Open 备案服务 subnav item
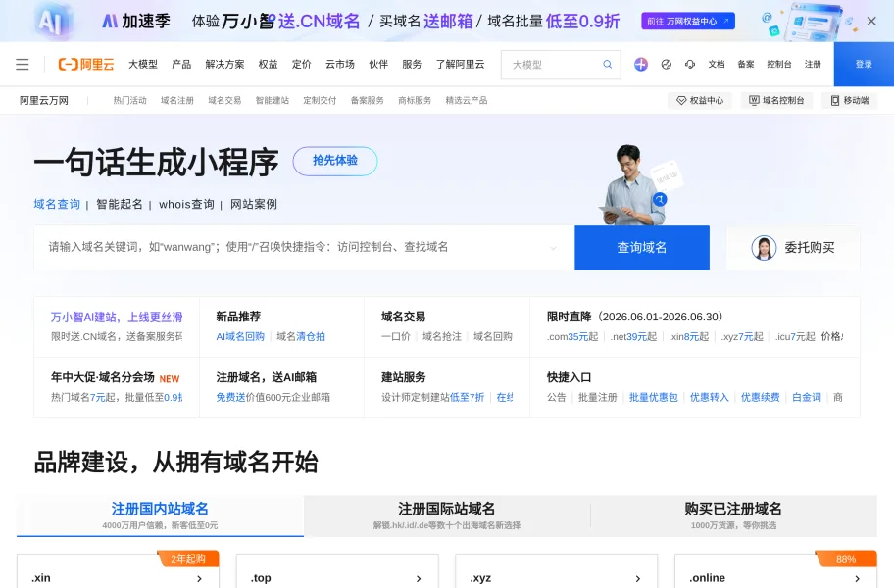 click(368, 100)
